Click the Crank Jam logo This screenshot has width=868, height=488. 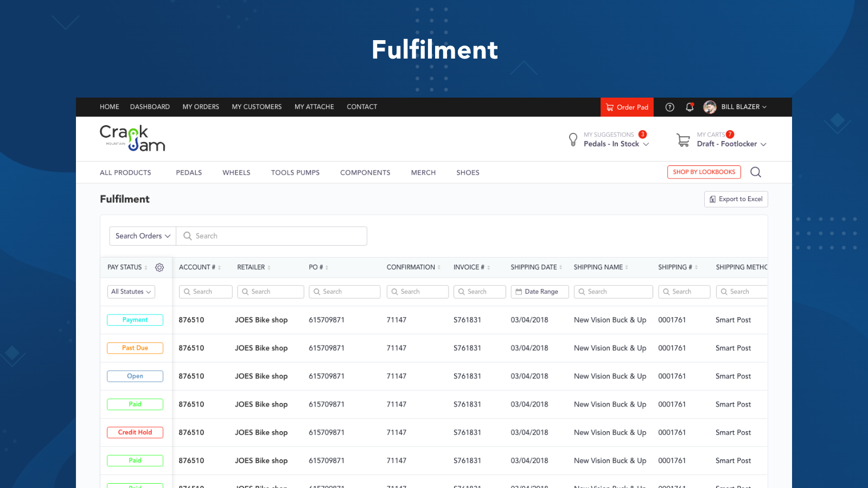(132, 138)
